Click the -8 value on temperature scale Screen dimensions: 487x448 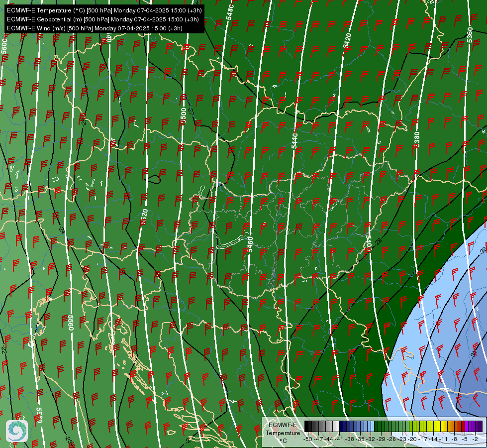coord(454,439)
